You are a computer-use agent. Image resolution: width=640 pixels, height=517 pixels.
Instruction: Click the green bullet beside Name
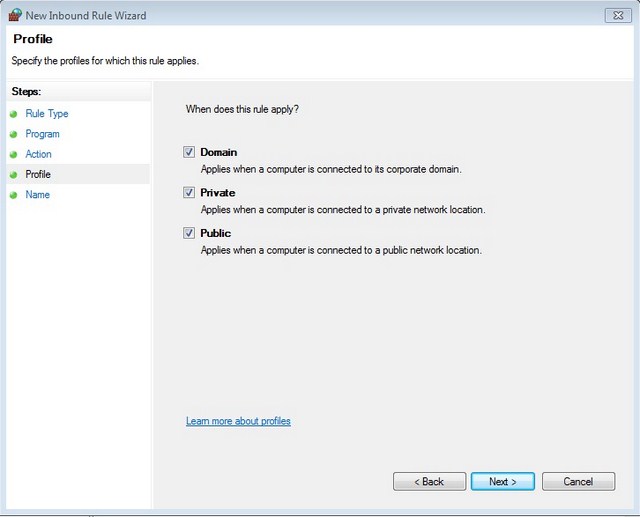point(13,195)
